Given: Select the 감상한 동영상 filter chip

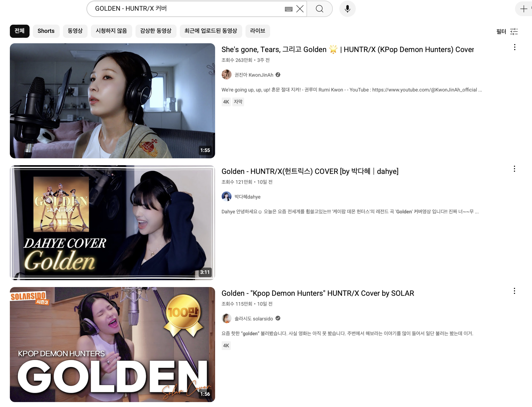Looking at the screenshot, I should 156,31.
